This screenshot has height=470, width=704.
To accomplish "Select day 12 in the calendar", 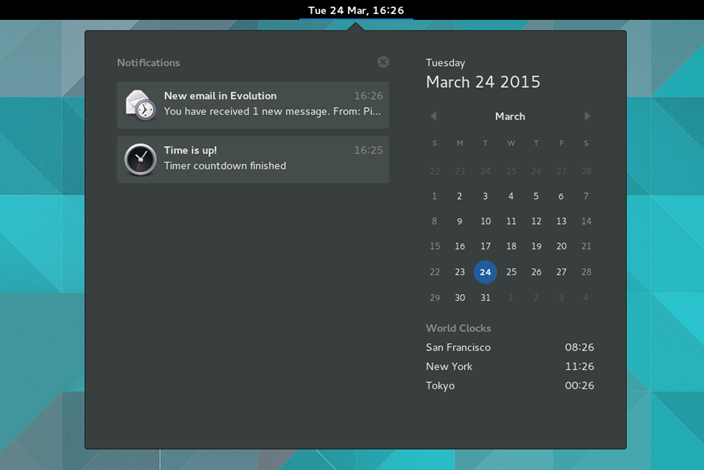I will (536, 221).
